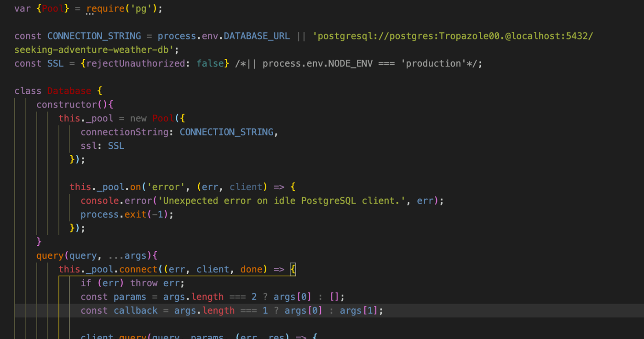Click empty array literal in params line
644x339 pixels.
[x=334, y=297]
